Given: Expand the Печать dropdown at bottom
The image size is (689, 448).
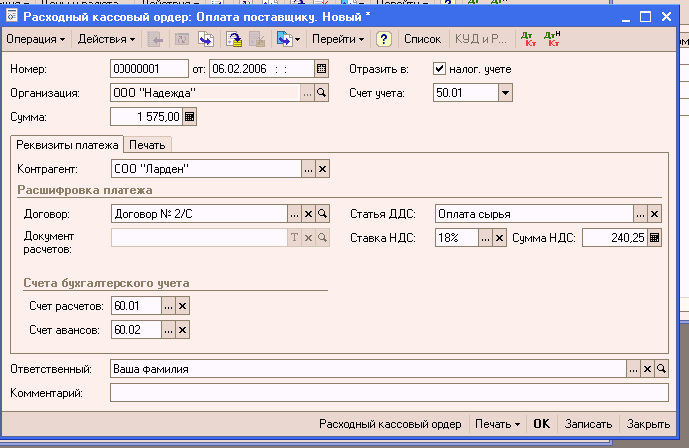Looking at the screenshot, I should click(x=498, y=424).
